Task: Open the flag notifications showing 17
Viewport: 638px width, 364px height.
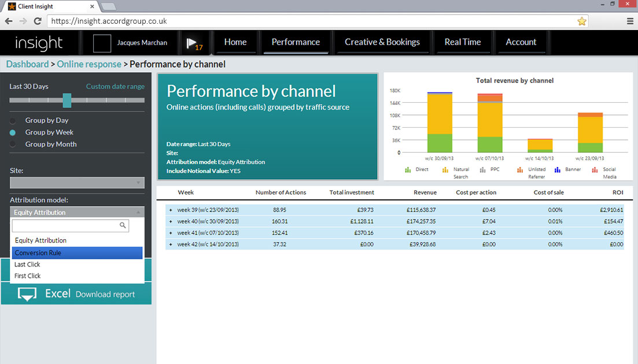Action: point(194,44)
